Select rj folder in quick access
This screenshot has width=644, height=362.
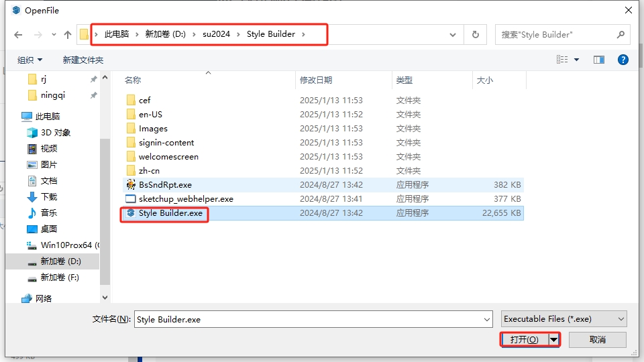44,79
